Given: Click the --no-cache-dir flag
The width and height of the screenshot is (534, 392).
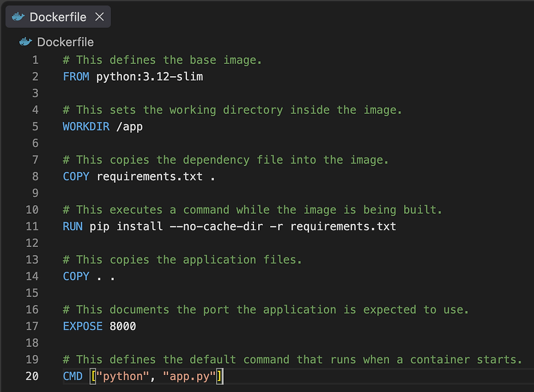Looking at the screenshot, I should (x=216, y=226).
